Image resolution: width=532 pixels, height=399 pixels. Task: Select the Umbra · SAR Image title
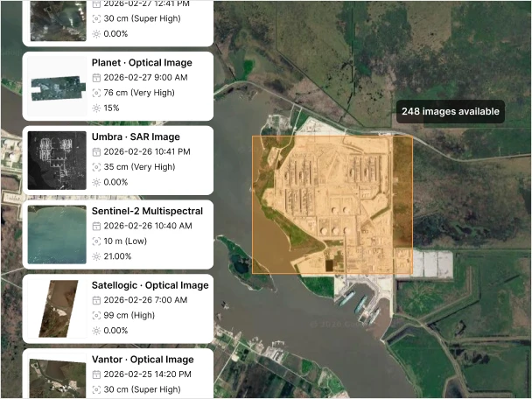point(136,136)
